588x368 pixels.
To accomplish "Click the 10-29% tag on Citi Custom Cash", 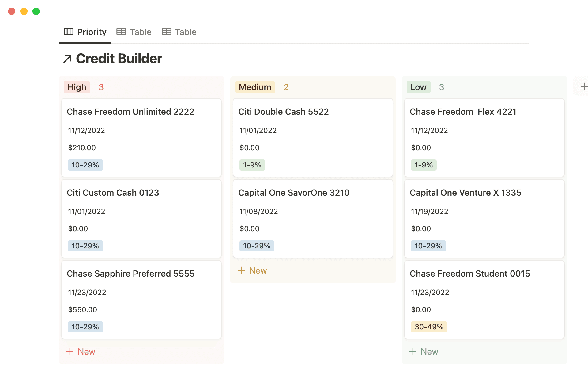I will (85, 246).
